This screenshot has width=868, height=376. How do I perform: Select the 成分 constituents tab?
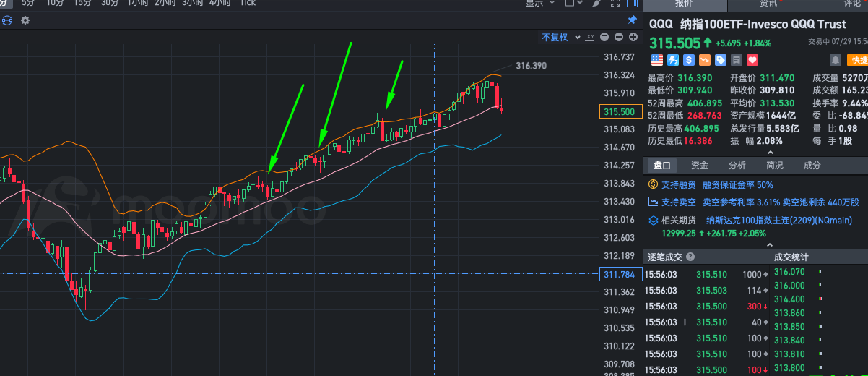(x=812, y=166)
